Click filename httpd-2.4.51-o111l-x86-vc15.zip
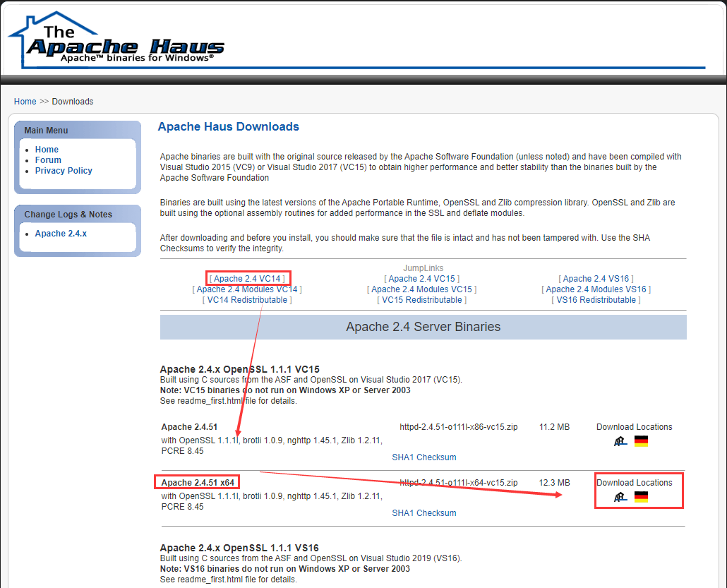The width and height of the screenshot is (727, 588). pyautogui.click(x=459, y=427)
